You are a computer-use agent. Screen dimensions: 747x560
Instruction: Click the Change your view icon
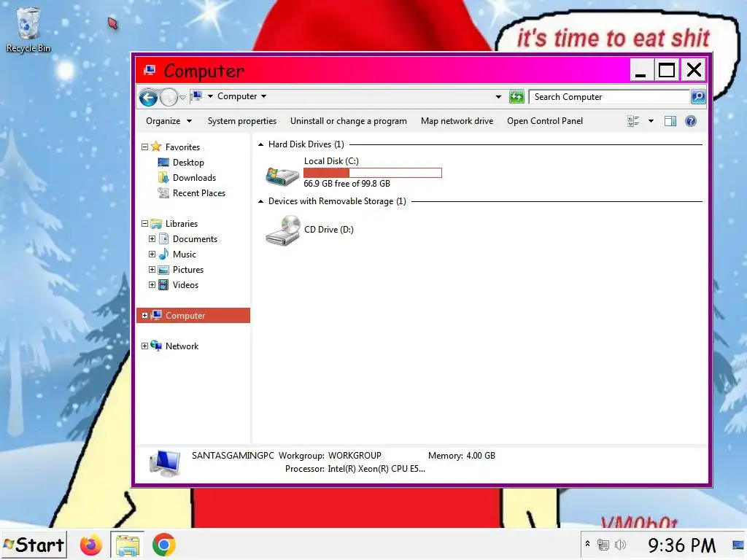(633, 121)
